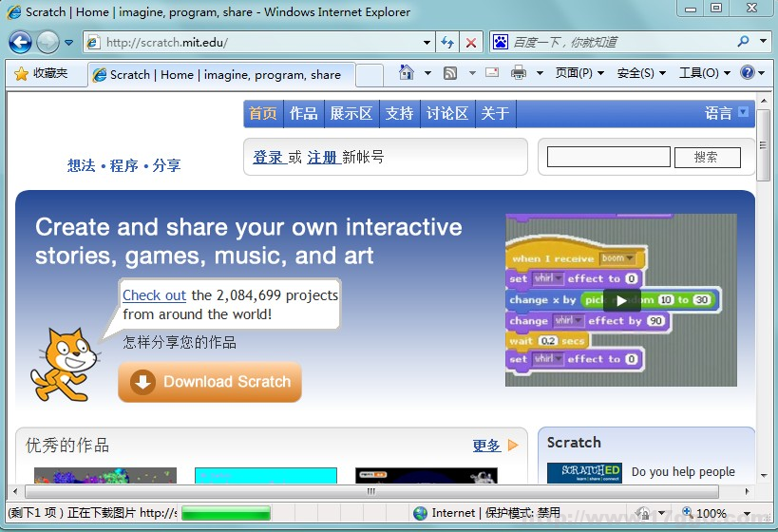Screen dimensions: 778x532
Task: Click the RSS feeds icon
Action: point(450,73)
